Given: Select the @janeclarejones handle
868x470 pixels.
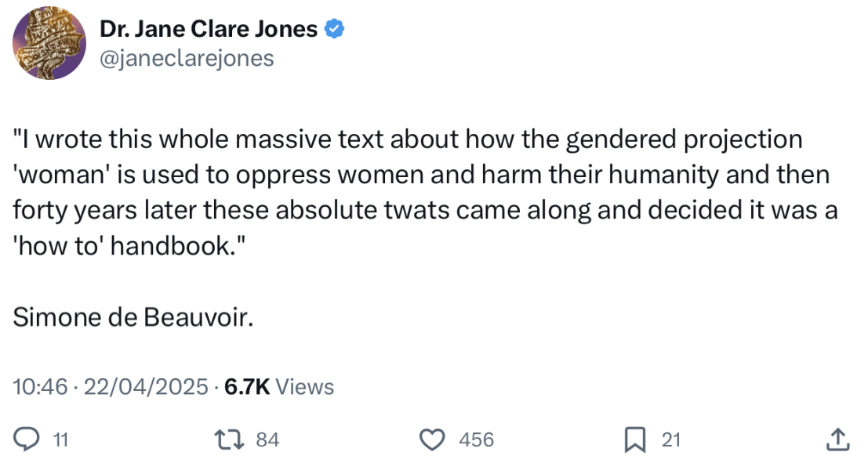Looking at the screenshot, I should [x=186, y=57].
